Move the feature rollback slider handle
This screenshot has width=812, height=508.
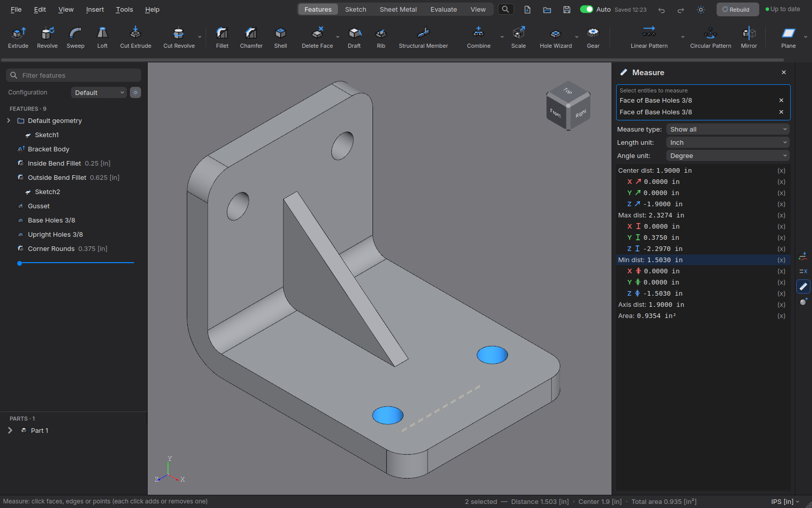[x=19, y=263]
